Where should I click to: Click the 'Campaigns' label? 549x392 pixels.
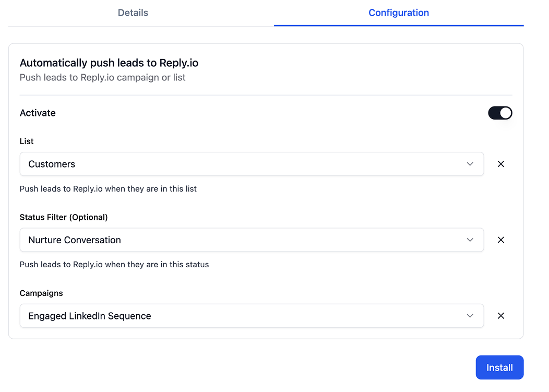41,293
